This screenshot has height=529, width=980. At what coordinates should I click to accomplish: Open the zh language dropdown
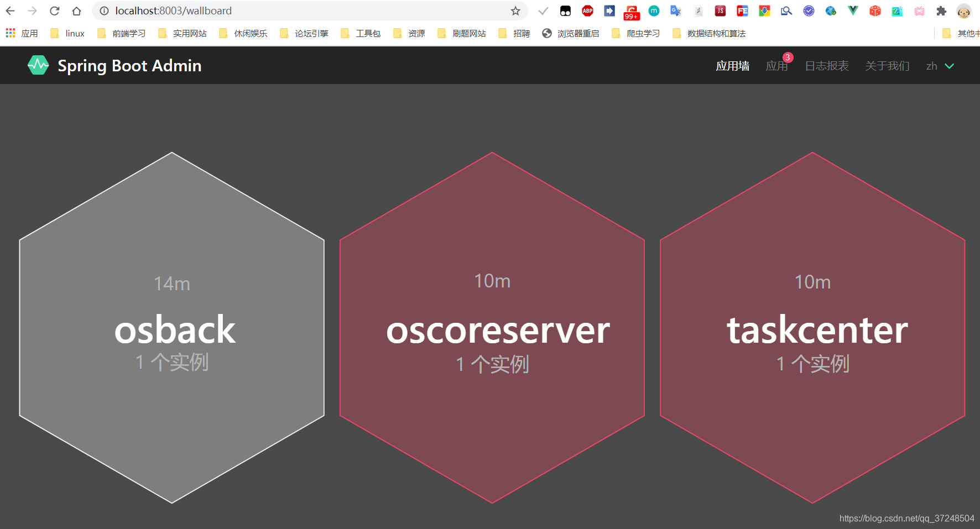[x=940, y=66]
